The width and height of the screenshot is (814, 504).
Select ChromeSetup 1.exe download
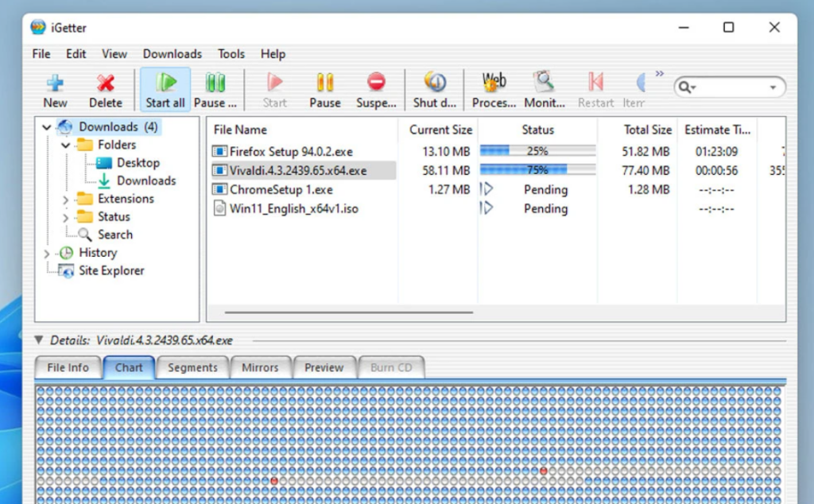(281, 189)
